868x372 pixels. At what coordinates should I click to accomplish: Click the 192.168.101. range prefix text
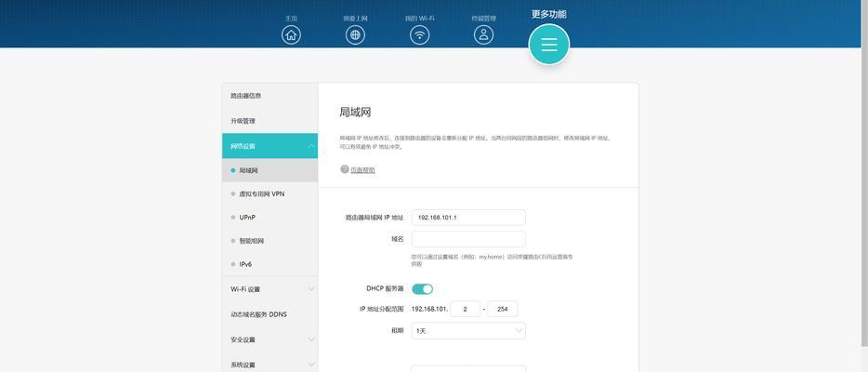pyautogui.click(x=429, y=309)
